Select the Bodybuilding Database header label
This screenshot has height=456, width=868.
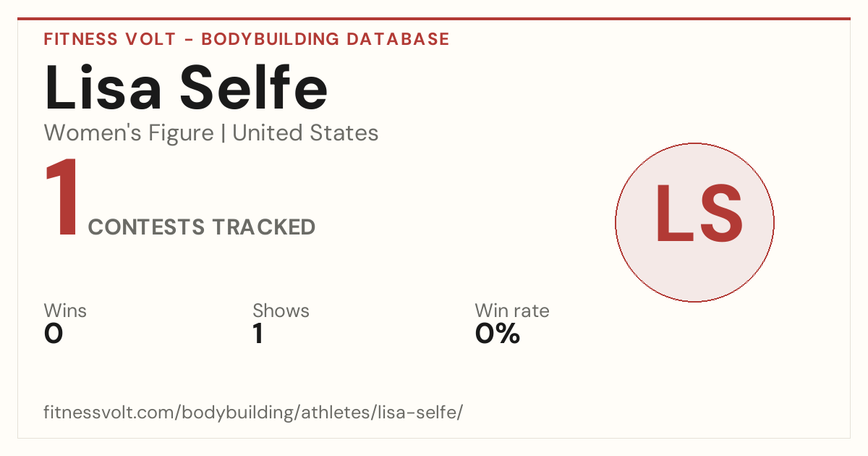(x=325, y=39)
